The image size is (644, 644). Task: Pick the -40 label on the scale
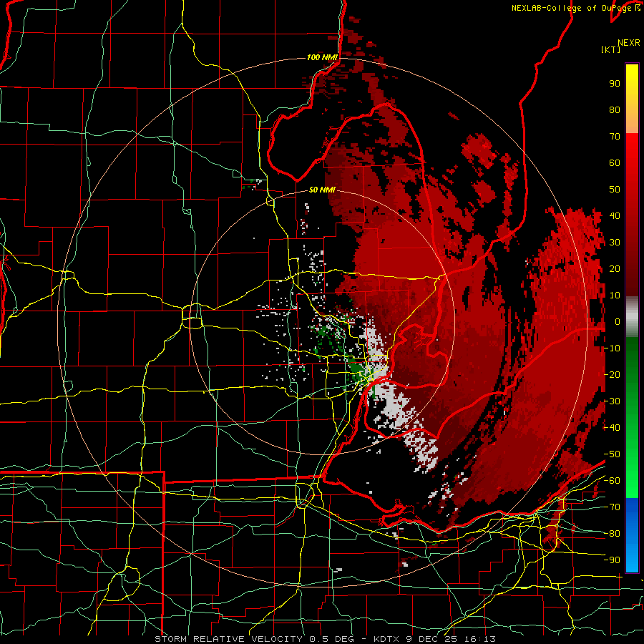point(612,428)
